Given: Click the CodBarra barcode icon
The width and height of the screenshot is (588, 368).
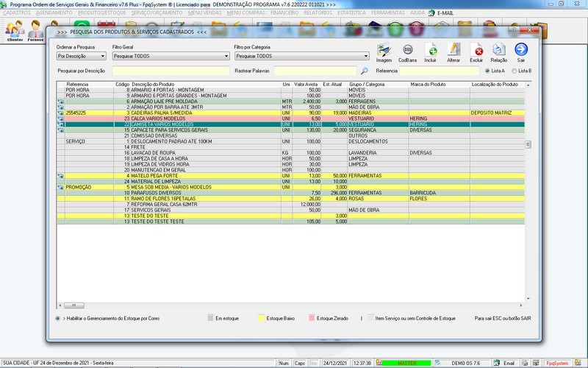Looking at the screenshot, I should 407,50.
